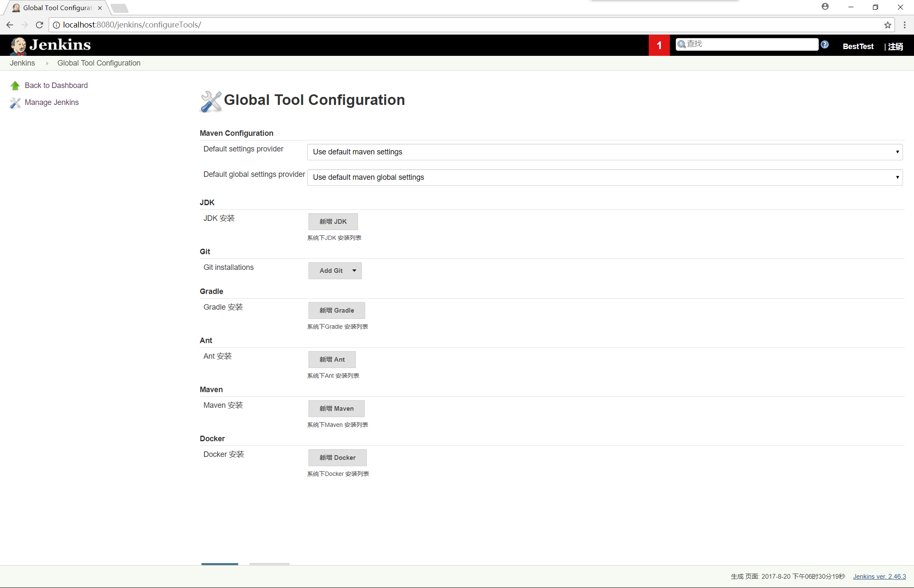The width and height of the screenshot is (914, 588).
Task: Open a new browser tab
Action: pos(120,8)
